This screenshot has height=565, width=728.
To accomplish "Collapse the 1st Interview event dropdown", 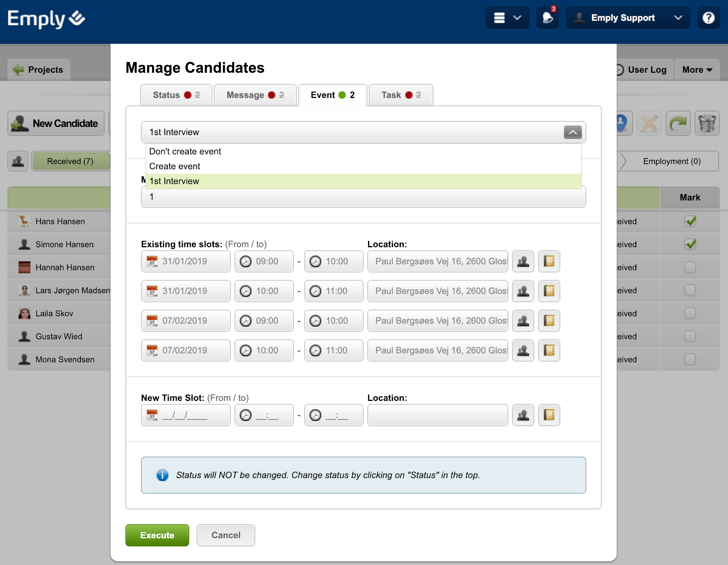I will point(573,132).
